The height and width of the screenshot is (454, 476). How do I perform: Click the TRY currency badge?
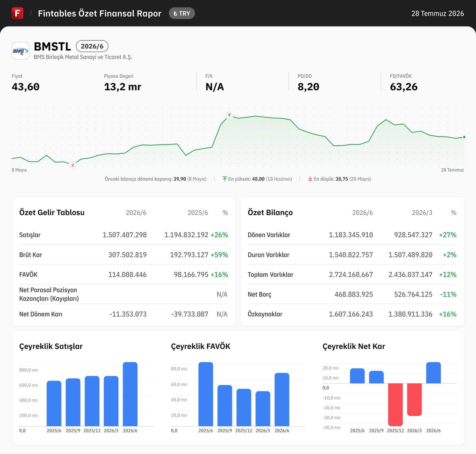click(x=182, y=13)
